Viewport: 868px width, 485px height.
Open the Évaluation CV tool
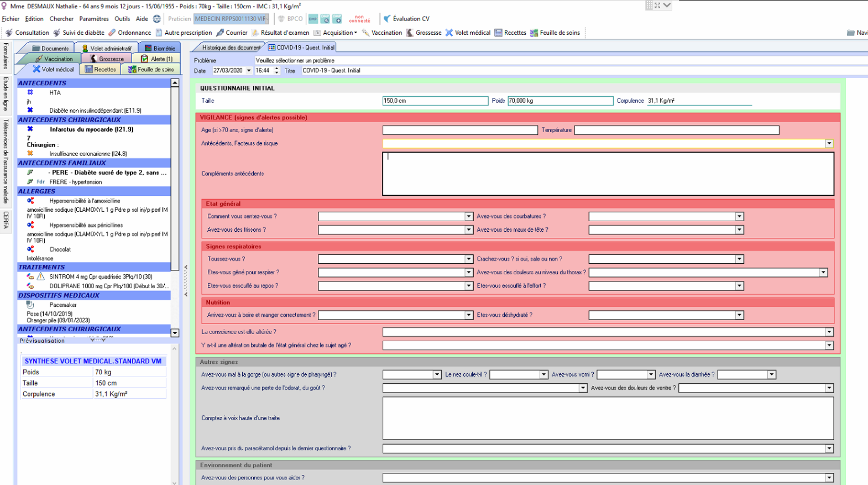[406, 19]
